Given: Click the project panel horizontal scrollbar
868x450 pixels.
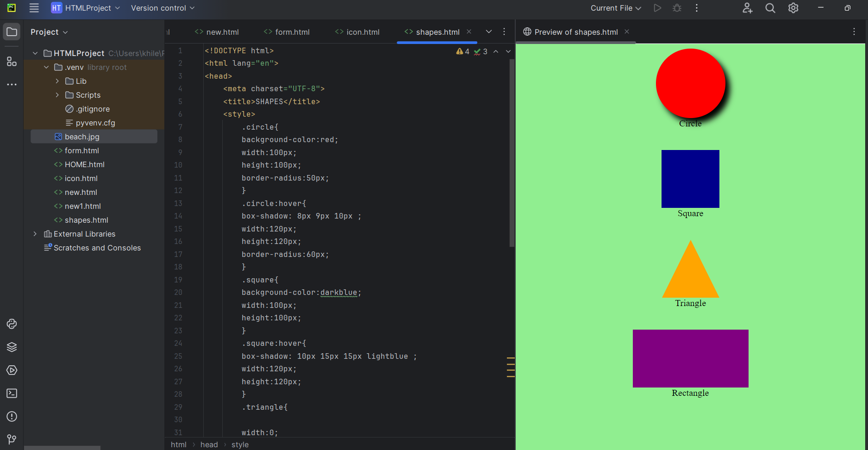Looking at the screenshot, I should point(62,448).
